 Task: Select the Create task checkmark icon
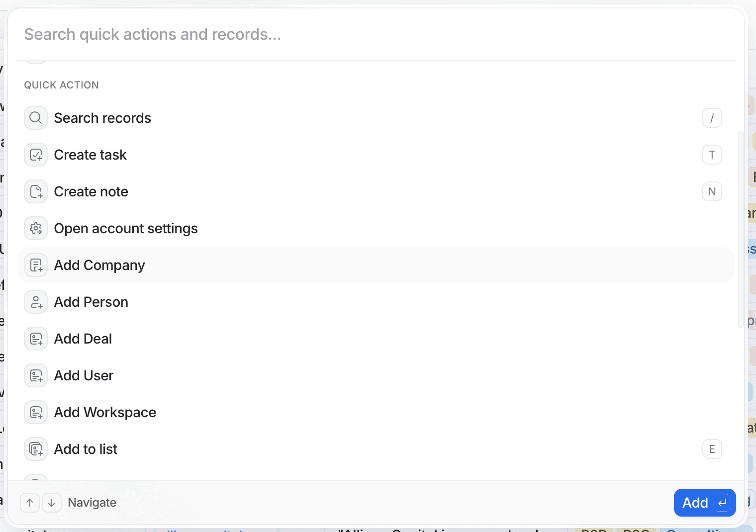[35, 155]
